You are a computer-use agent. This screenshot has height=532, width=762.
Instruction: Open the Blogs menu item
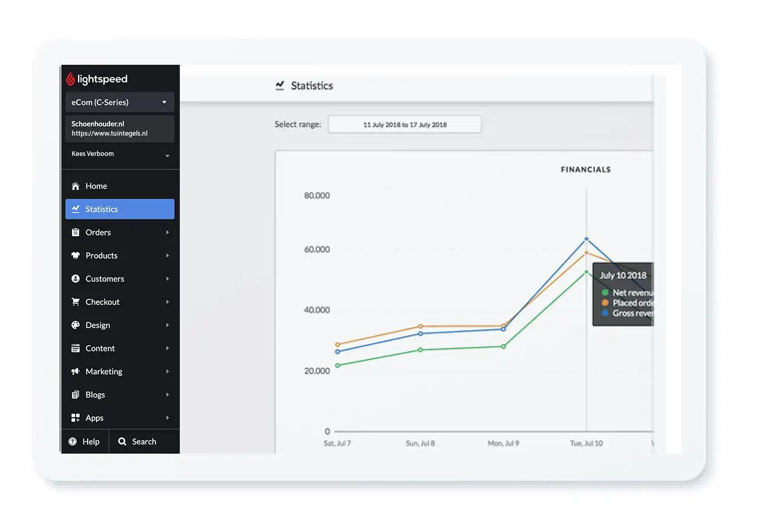[96, 395]
